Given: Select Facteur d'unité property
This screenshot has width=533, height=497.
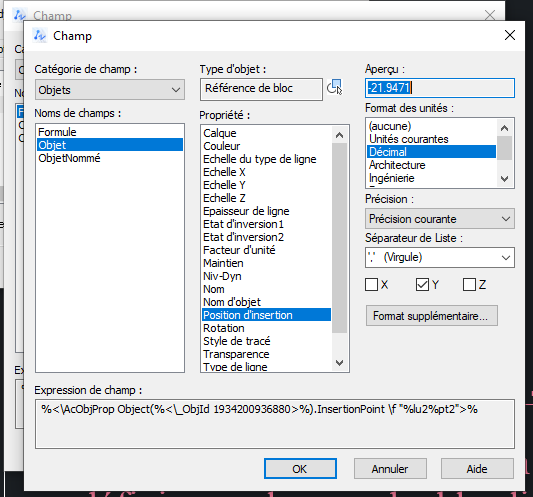Looking at the screenshot, I should (266, 250).
